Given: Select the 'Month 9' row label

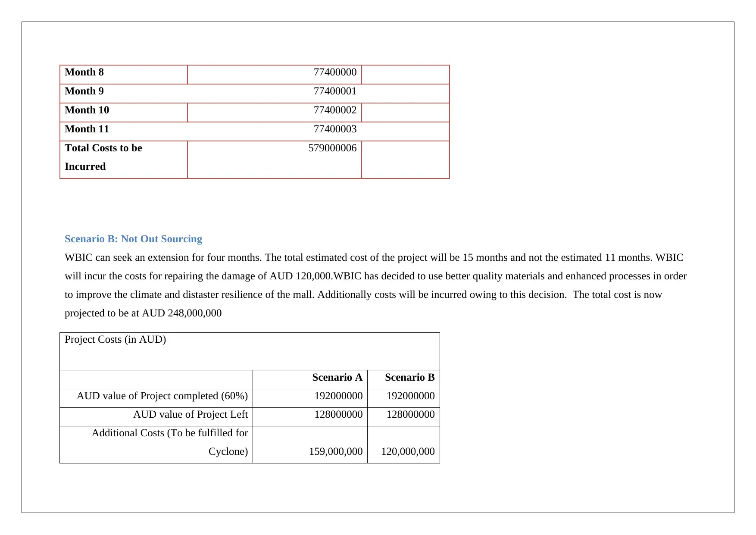Looking at the screenshot, I should pyautogui.click(x=84, y=91).
